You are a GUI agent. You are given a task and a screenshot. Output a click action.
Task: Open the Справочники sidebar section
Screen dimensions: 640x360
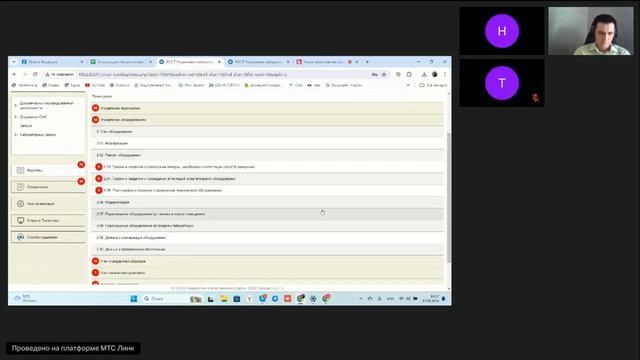click(x=48, y=187)
